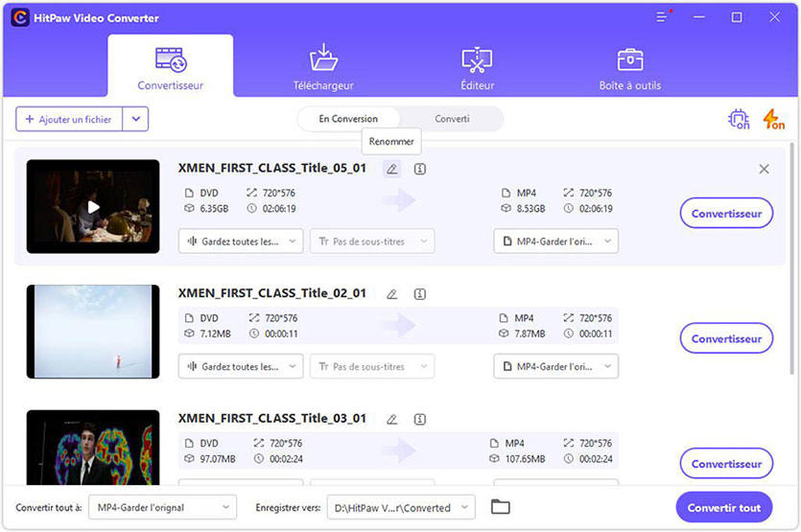
Task: Click the HitPaw Video Converter logo
Action: click(x=20, y=18)
